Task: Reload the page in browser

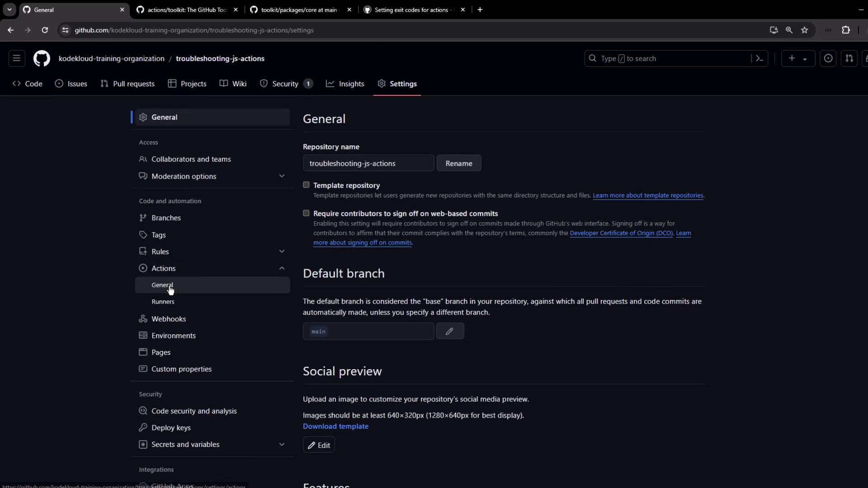Action: [45, 30]
